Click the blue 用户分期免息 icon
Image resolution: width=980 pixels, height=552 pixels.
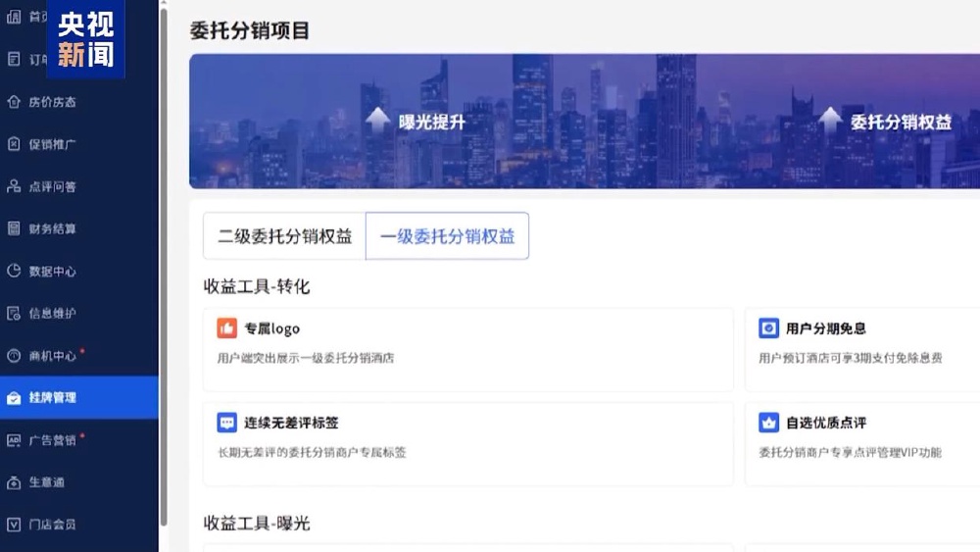pos(769,328)
